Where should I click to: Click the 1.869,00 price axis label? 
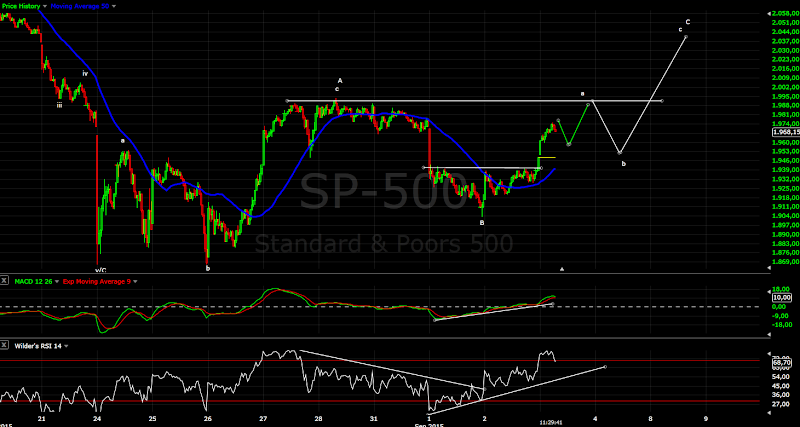tap(786, 262)
